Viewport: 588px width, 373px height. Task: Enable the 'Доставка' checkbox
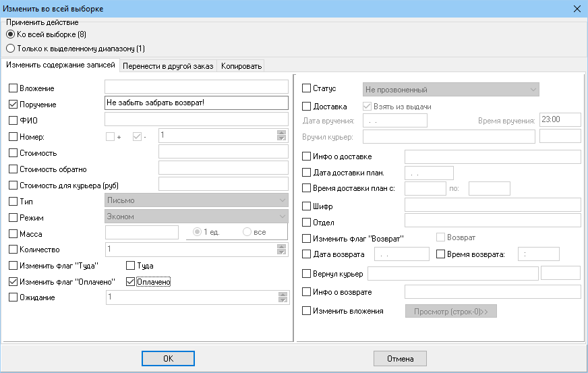click(x=306, y=106)
